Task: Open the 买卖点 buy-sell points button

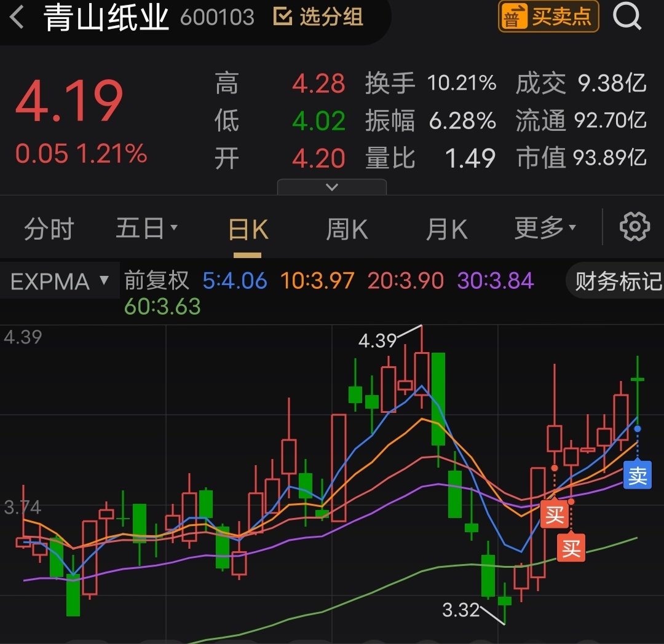Action: point(548,17)
